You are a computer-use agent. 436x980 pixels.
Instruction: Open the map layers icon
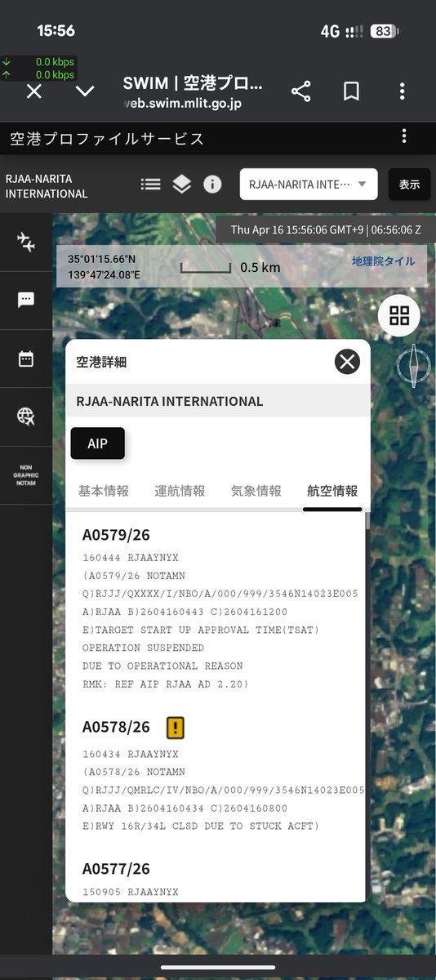[181, 184]
